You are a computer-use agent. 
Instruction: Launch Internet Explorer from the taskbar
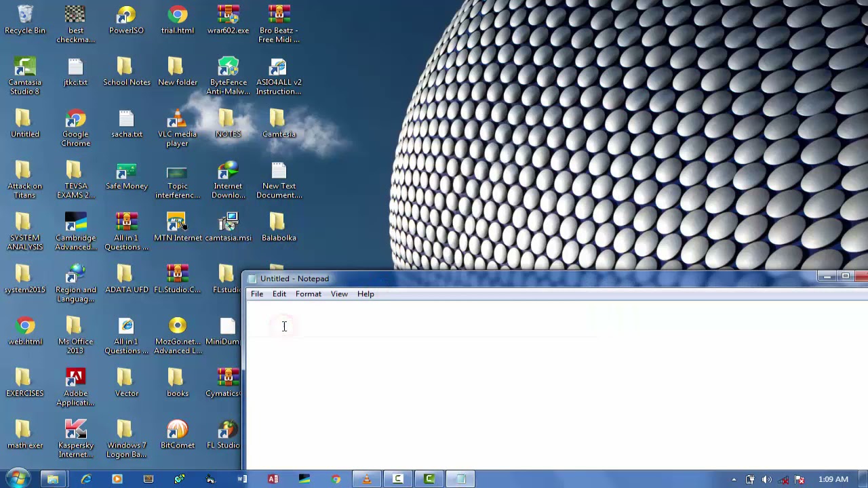tap(86, 479)
